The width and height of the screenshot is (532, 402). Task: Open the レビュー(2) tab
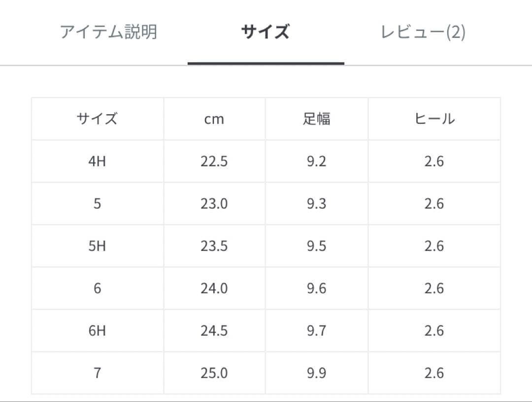pyautogui.click(x=423, y=31)
